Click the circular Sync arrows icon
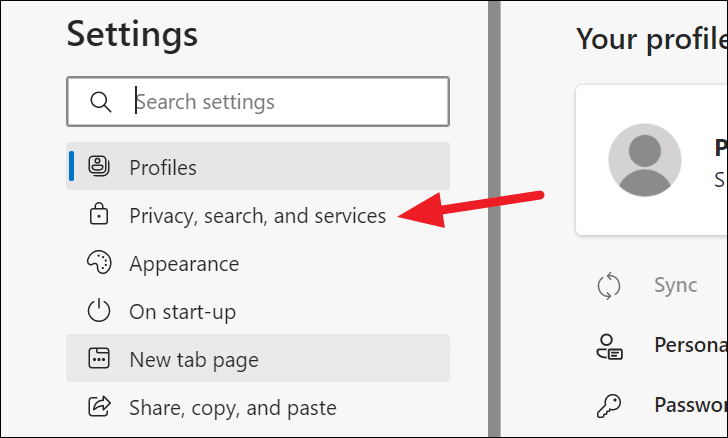 pos(609,286)
